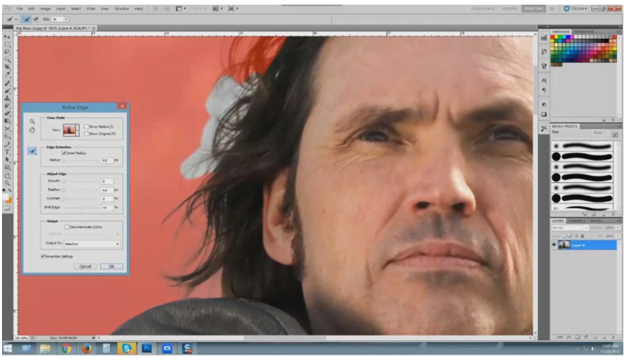Open the Photoshop icon in Windows taskbar

[x=147, y=348]
